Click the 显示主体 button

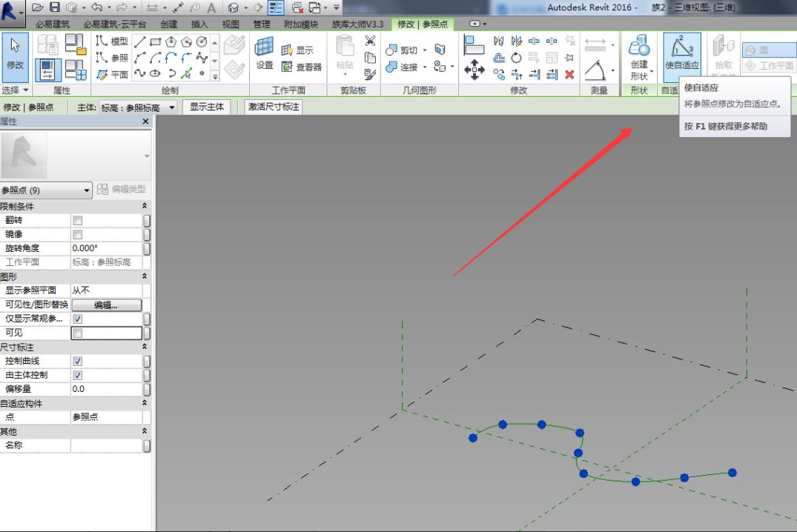[x=207, y=107]
